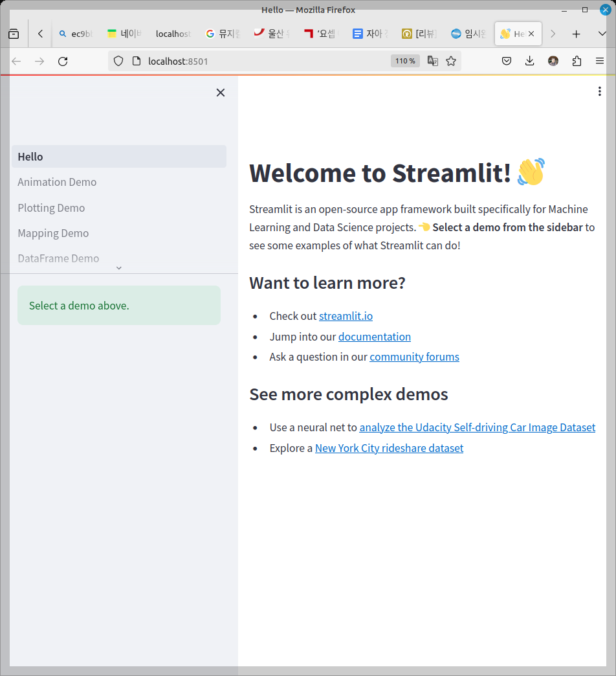Click the browser forward arrow
The image size is (616, 676).
[39, 62]
